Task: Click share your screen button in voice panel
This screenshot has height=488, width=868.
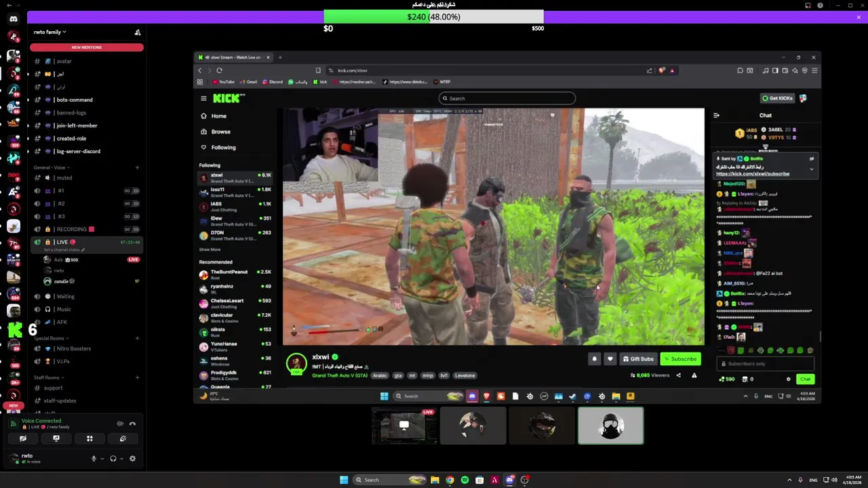Action: coord(56,439)
